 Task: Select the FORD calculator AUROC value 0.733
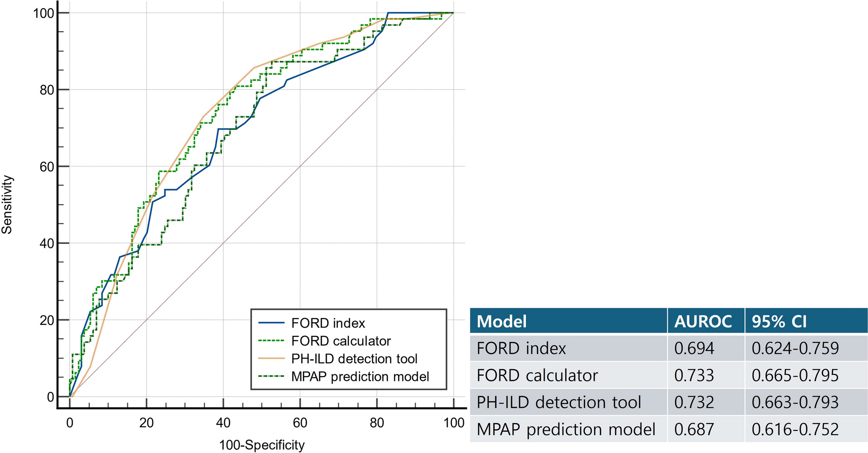tap(694, 375)
